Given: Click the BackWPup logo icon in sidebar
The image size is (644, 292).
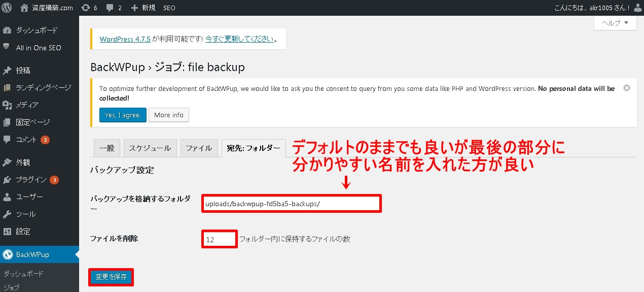Looking at the screenshot, I should [7, 254].
